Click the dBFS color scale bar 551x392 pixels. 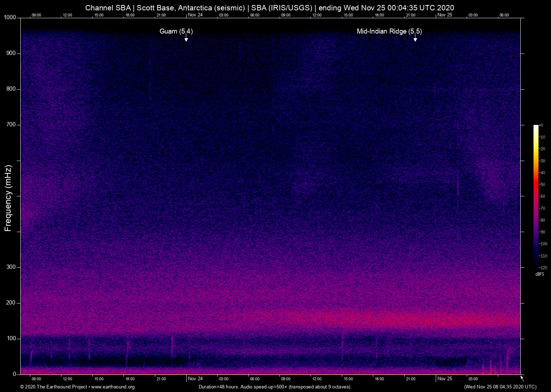click(x=536, y=196)
